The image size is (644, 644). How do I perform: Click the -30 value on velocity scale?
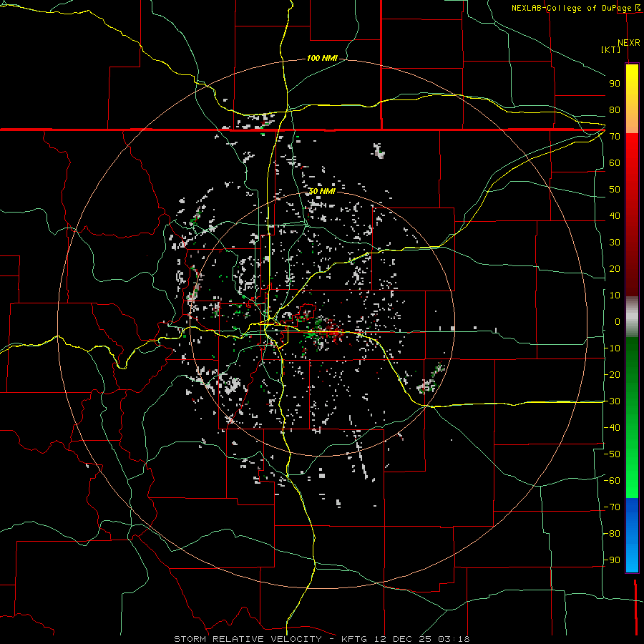click(x=612, y=401)
